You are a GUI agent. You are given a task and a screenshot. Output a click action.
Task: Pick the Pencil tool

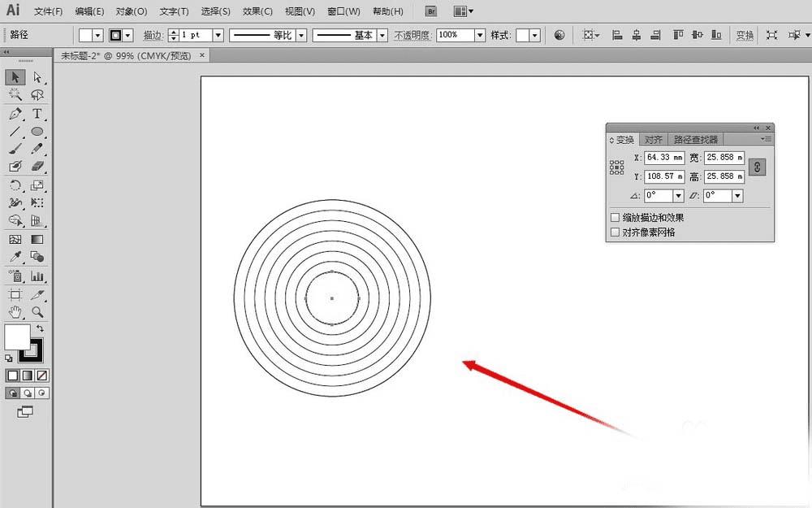tap(37, 149)
